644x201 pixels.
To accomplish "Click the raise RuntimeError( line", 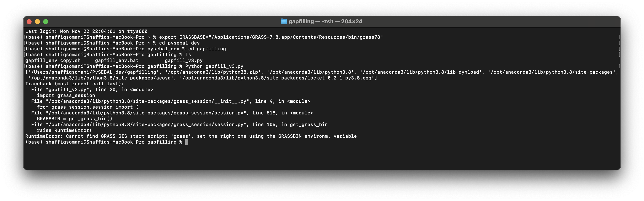I will (64, 130).
